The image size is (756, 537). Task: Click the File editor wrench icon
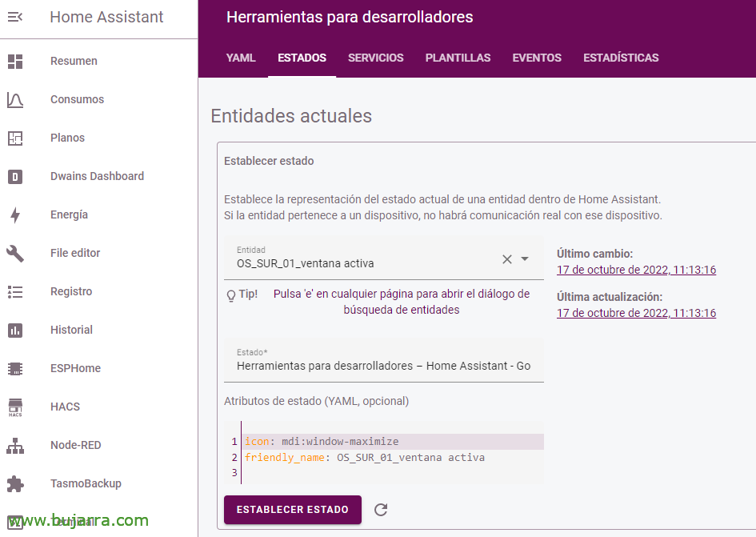(x=15, y=254)
